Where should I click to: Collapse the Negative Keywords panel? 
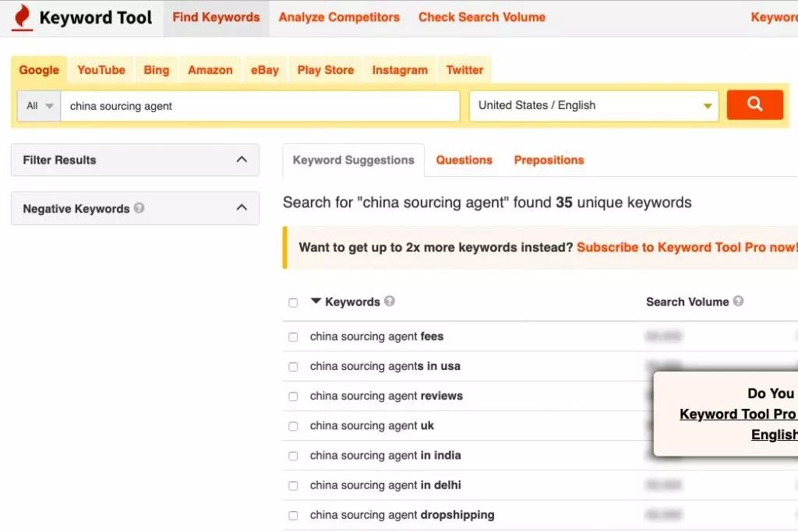[241, 208]
